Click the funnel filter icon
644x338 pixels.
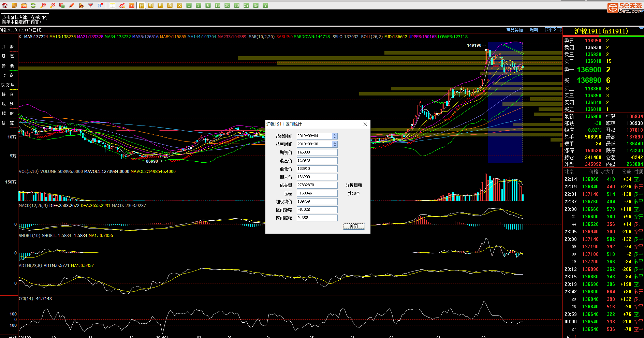[91, 5]
